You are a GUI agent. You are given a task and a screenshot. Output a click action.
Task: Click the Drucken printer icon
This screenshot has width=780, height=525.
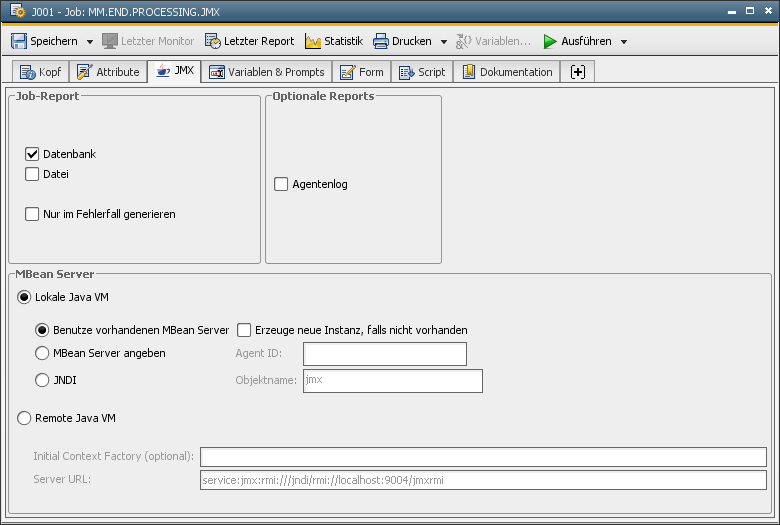pyautogui.click(x=381, y=41)
